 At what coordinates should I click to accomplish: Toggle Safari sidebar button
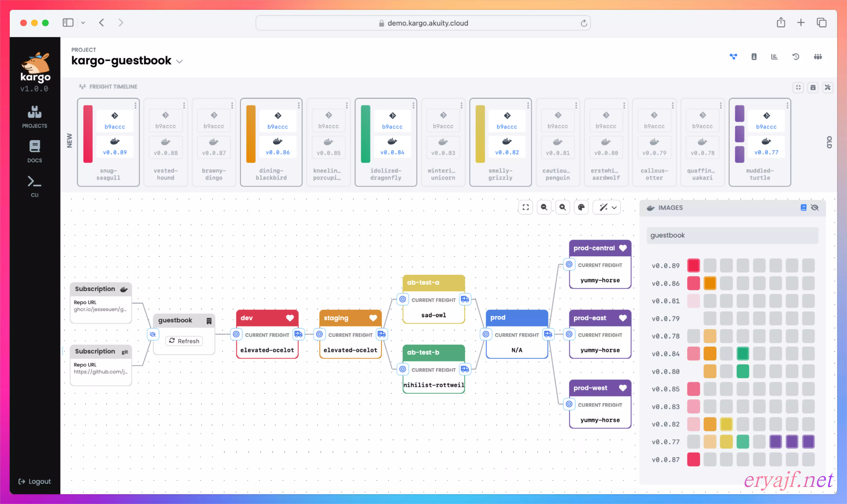(x=68, y=23)
